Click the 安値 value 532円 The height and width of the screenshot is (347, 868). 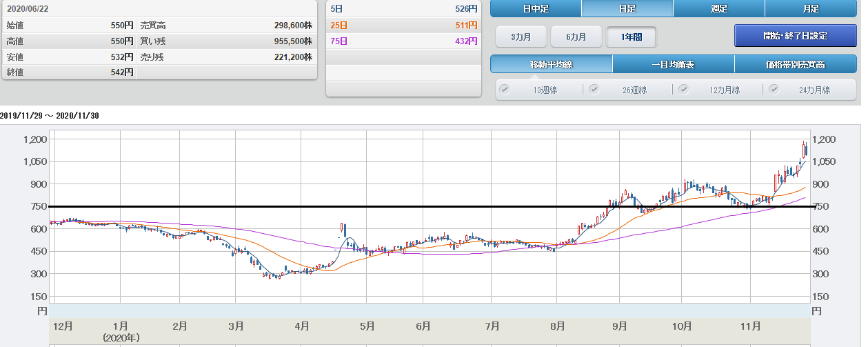[x=121, y=57]
